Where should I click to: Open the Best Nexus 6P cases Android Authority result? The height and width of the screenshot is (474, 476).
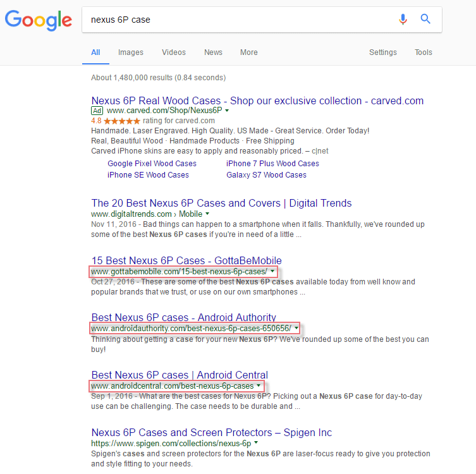point(184,317)
